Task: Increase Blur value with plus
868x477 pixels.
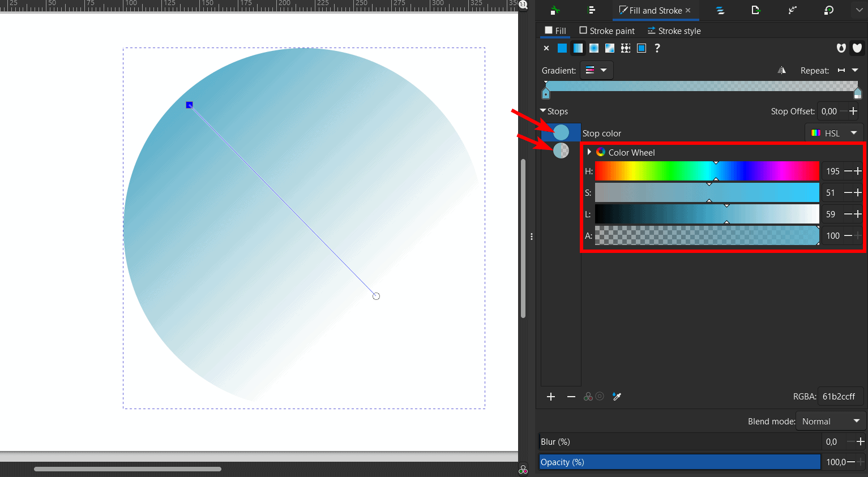Action: click(861, 442)
